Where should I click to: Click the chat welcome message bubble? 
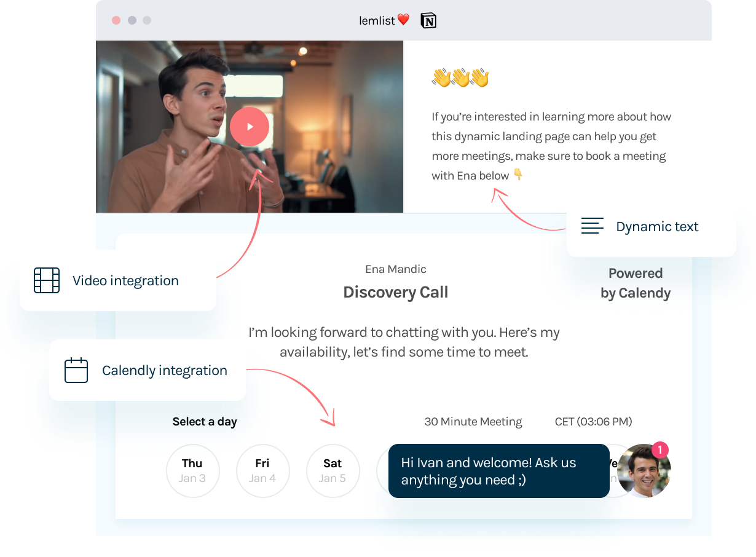499,471
